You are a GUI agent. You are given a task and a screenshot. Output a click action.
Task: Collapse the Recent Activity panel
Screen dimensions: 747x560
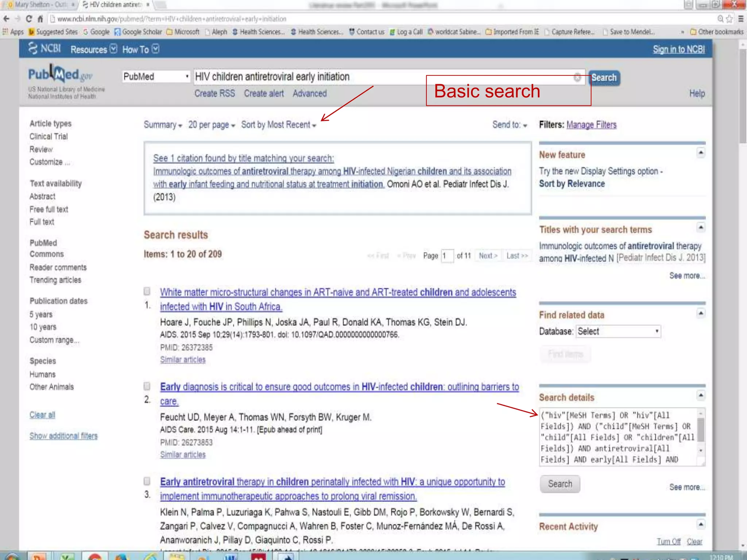[x=701, y=524]
